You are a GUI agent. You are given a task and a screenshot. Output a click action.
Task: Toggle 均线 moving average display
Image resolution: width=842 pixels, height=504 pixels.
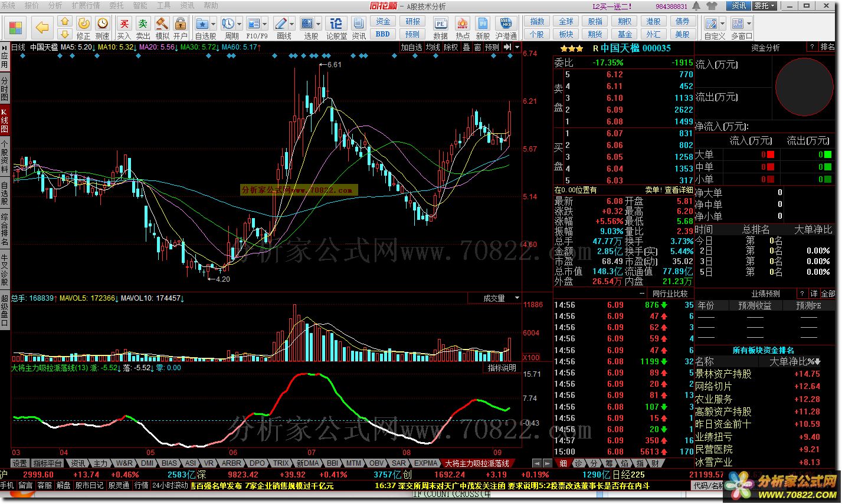click(x=434, y=47)
